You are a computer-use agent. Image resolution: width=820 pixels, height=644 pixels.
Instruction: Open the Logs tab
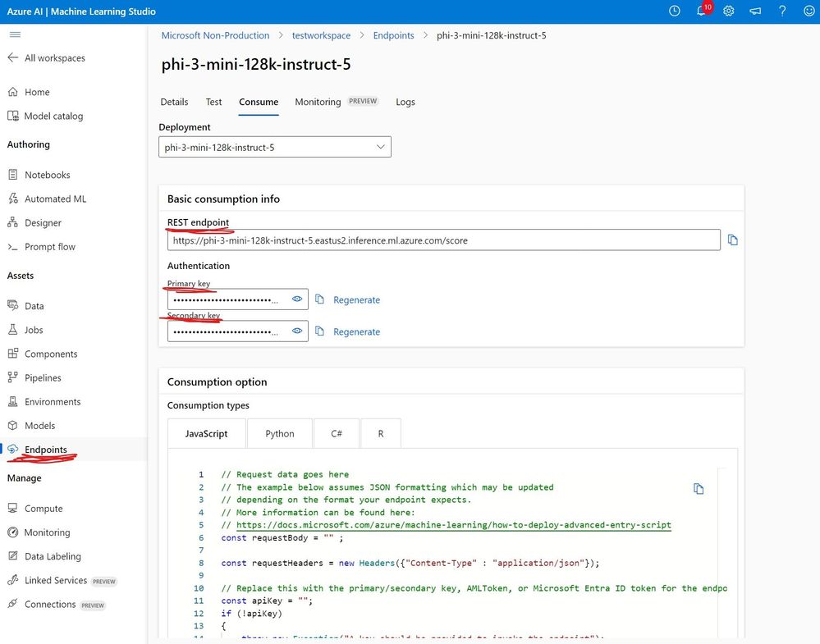405,102
